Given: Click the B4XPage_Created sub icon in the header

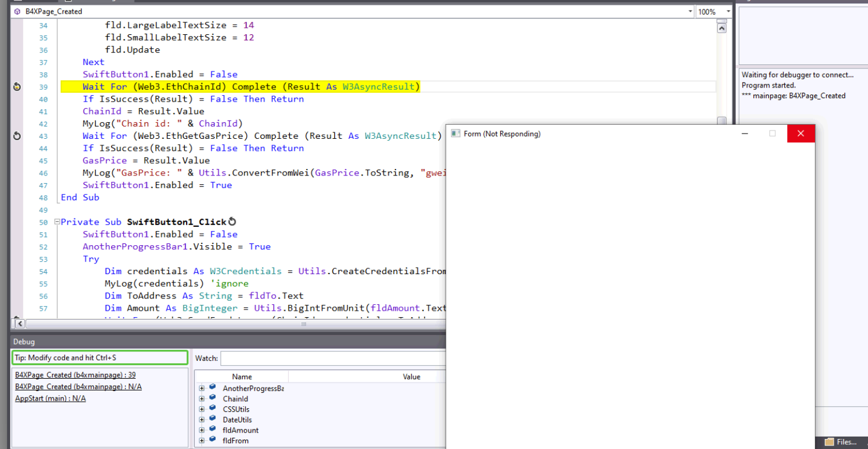Looking at the screenshot, I should click(17, 11).
